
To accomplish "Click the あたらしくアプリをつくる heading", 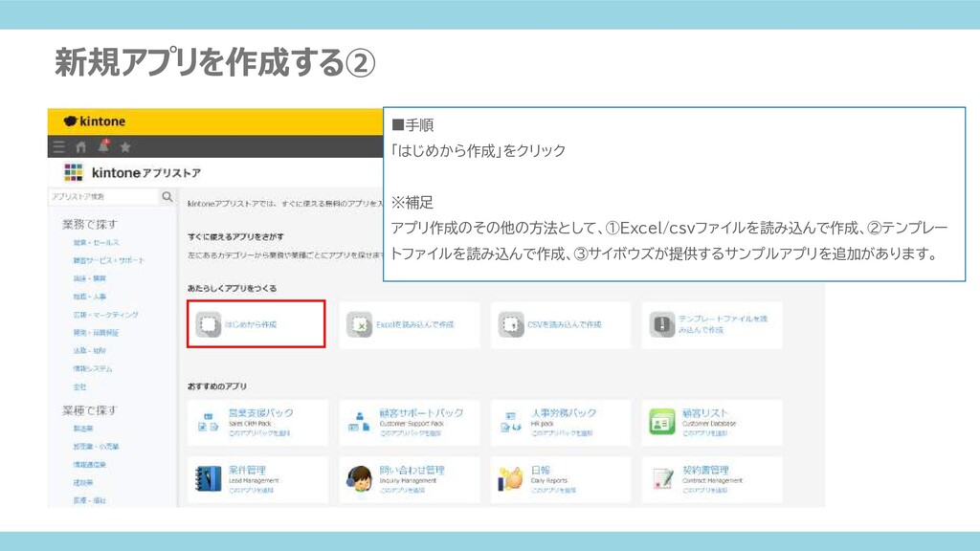I will pos(232,289).
